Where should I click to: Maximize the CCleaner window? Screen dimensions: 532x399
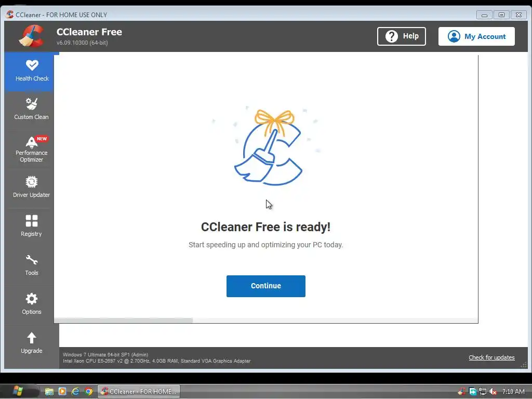tap(501, 15)
